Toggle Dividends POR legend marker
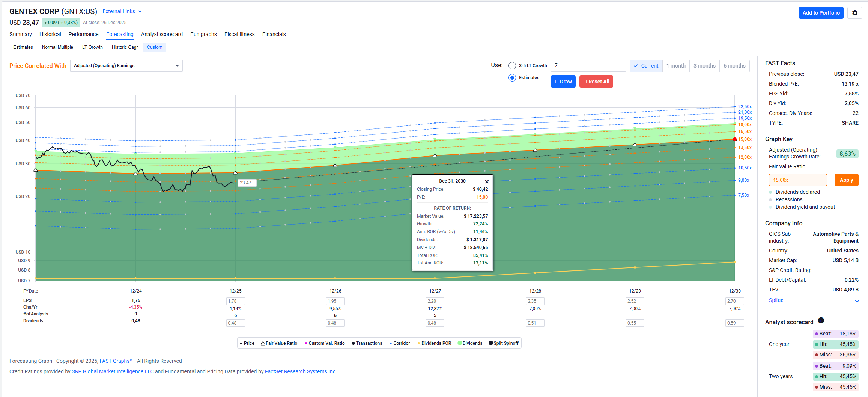Image resolution: width=868 pixels, height=397 pixels. tap(419, 343)
